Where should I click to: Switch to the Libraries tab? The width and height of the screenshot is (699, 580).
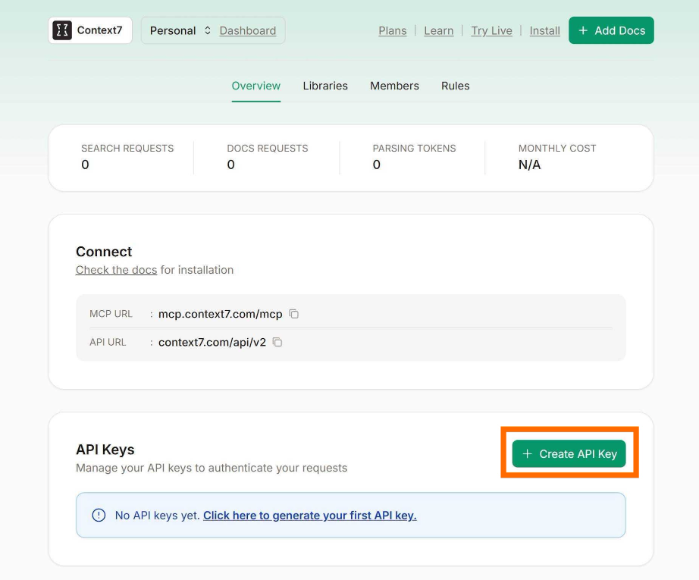coord(325,86)
